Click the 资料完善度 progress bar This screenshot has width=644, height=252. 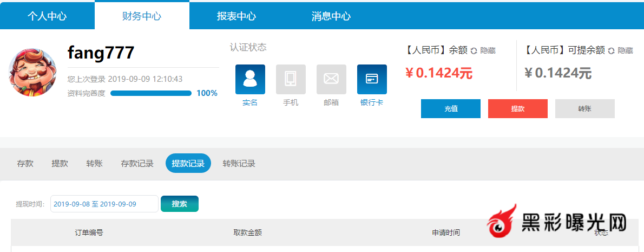click(x=151, y=93)
